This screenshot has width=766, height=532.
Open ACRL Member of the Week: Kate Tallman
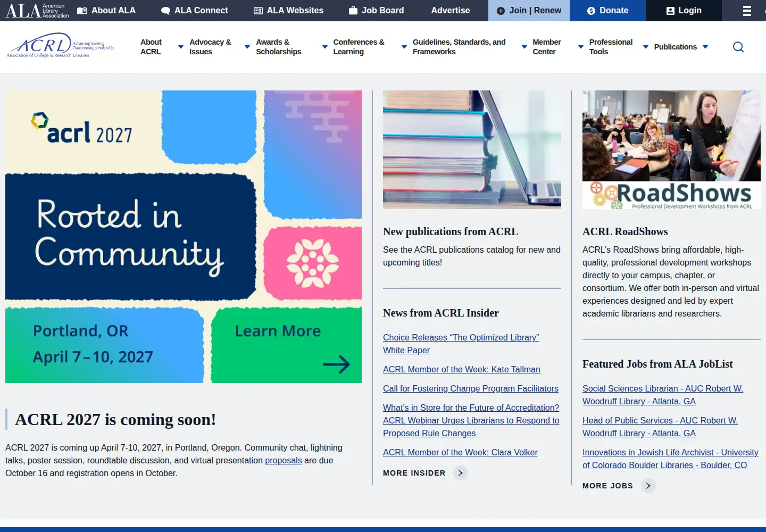point(462,369)
